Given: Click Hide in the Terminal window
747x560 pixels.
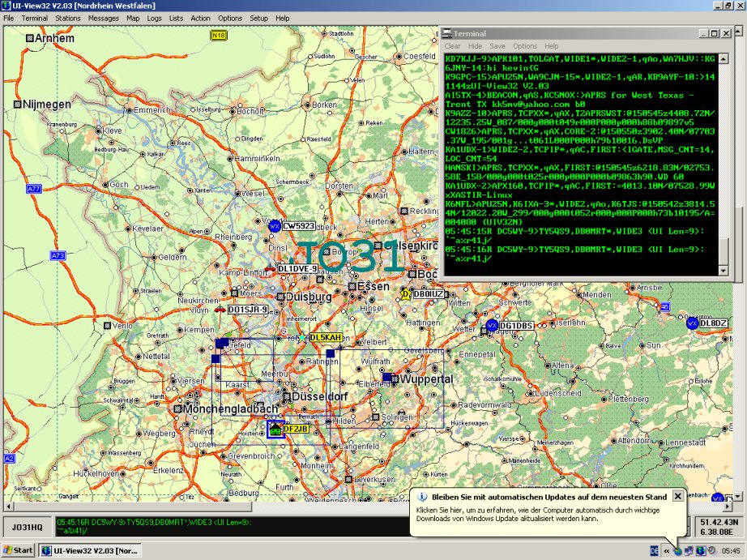Looking at the screenshot, I should (x=475, y=46).
